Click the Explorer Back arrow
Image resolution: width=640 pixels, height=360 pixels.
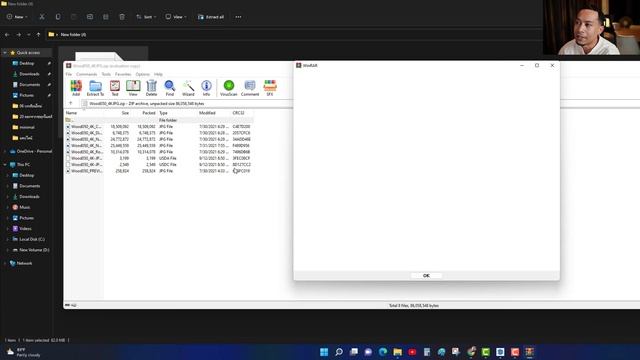click(7, 35)
